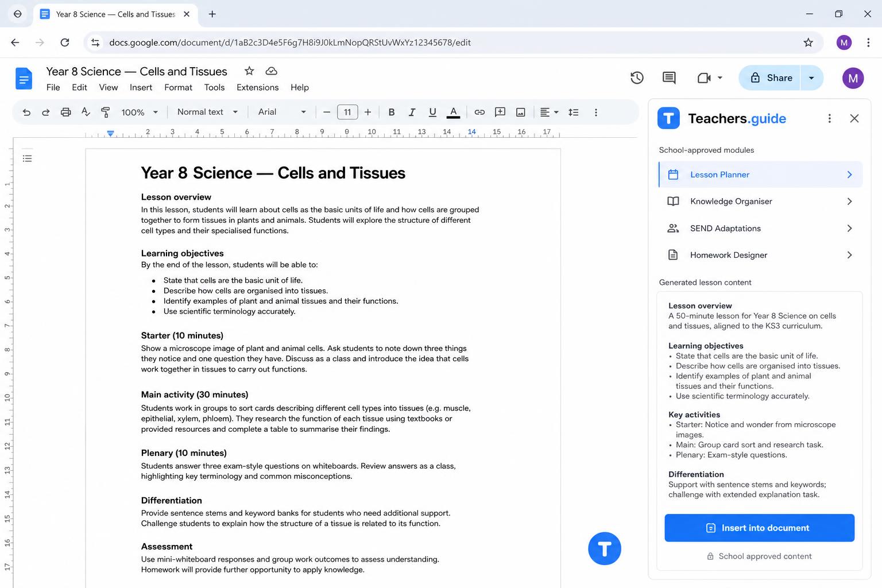Click Insert into document button
The image size is (882, 588).
pyautogui.click(x=759, y=528)
